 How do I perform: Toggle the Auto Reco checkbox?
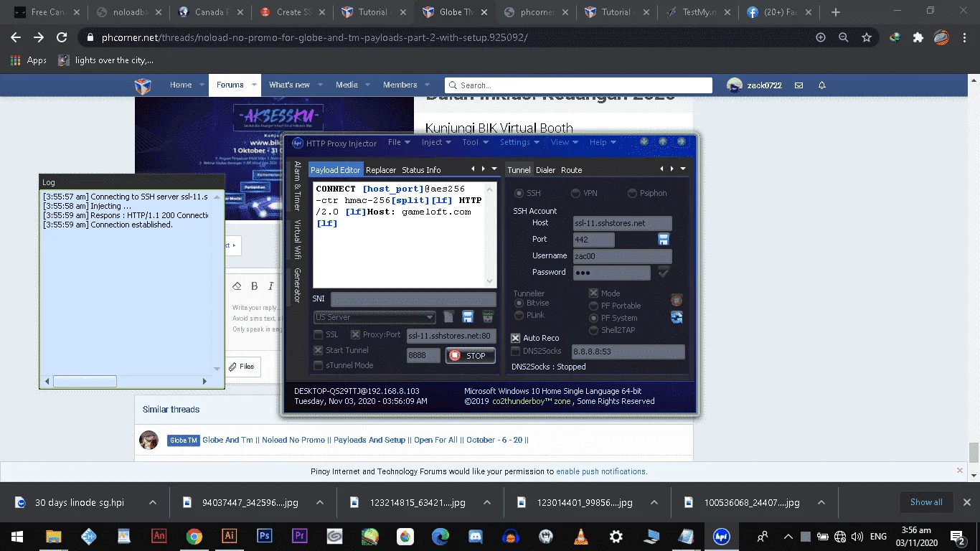[515, 338]
